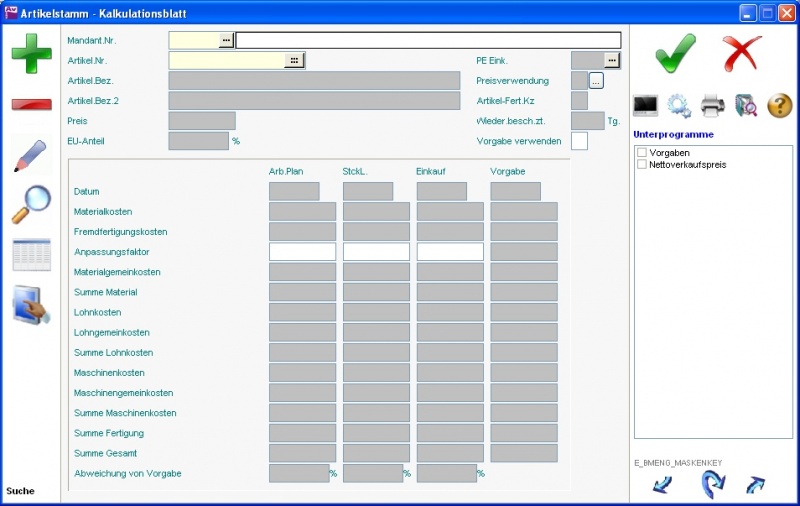Click the Anpassungsfaktor field under Arb.Plan
800x506 pixels.
(302, 252)
